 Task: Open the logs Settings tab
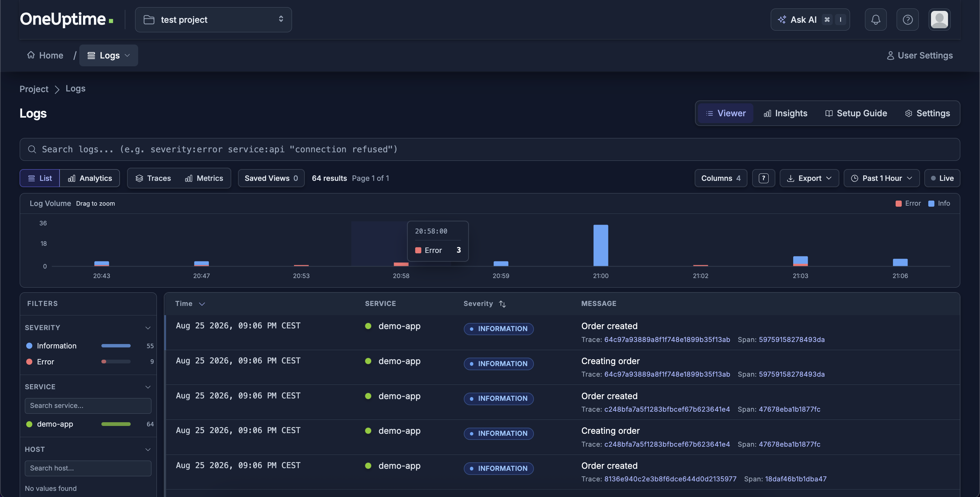pos(927,113)
